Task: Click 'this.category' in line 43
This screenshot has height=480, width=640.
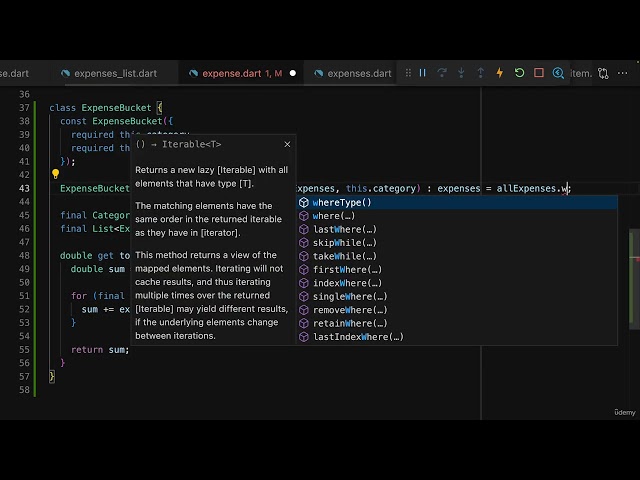Action: pyautogui.click(x=380, y=189)
